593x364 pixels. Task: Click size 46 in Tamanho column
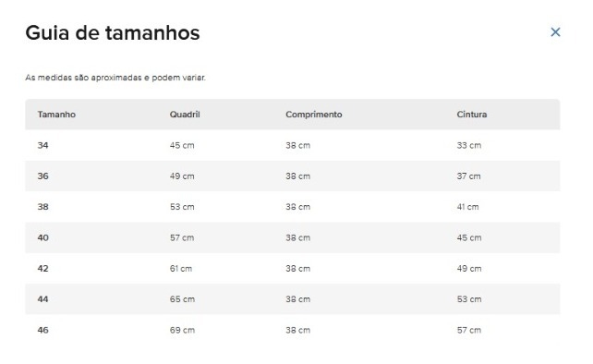42,330
